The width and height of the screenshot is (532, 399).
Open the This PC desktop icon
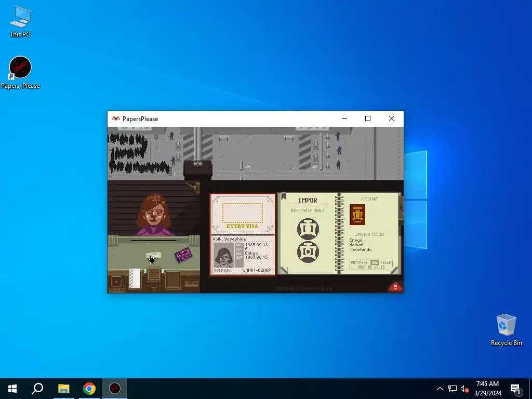(x=20, y=22)
